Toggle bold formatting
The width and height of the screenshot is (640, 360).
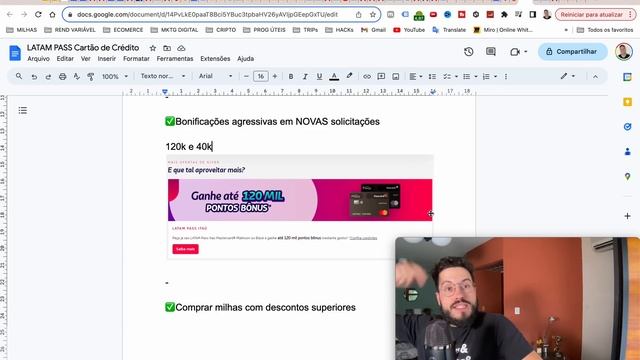pos(291,76)
